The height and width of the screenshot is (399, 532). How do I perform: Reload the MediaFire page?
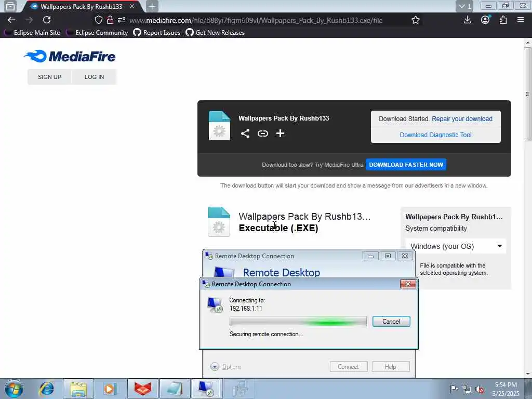pyautogui.click(x=47, y=20)
